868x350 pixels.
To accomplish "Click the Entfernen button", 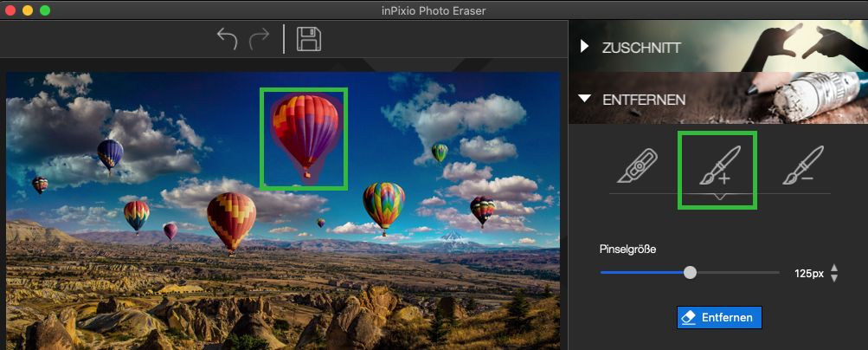I will (719, 317).
